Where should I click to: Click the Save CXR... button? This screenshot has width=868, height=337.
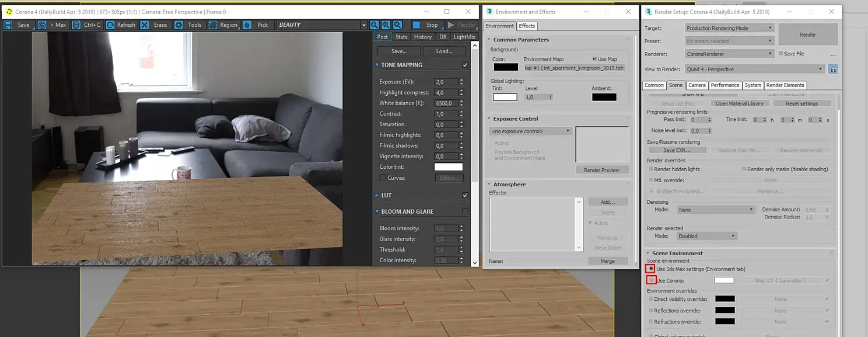point(677,150)
